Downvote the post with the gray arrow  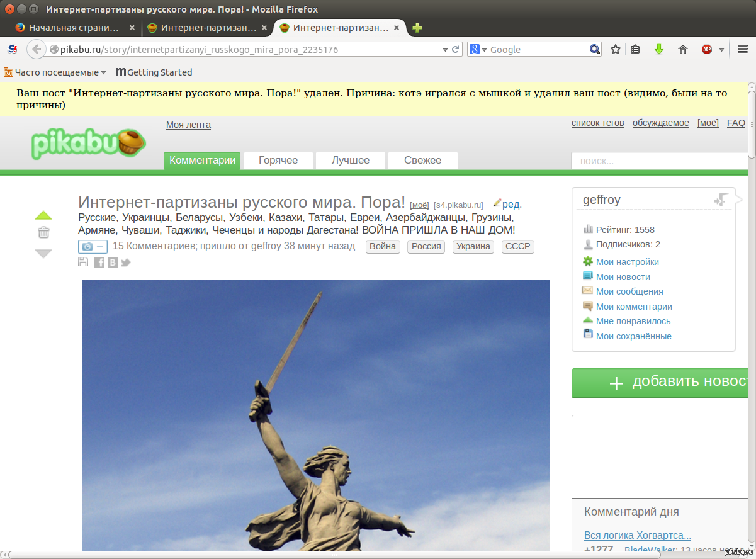[43, 254]
